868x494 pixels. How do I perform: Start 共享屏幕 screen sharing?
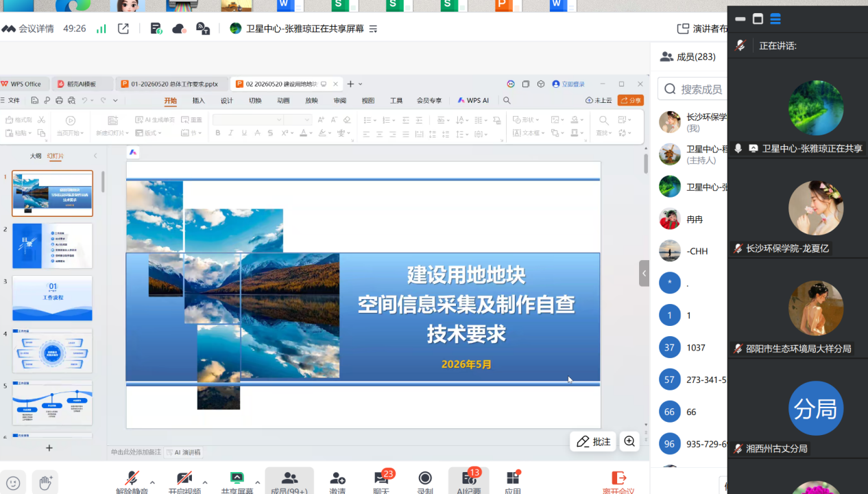(x=237, y=482)
